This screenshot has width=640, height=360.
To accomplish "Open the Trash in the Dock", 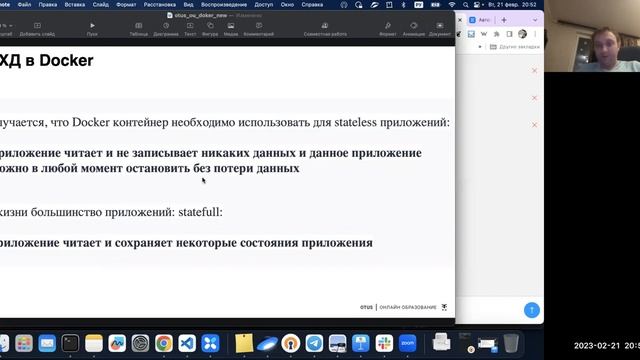I will [511, 343].
